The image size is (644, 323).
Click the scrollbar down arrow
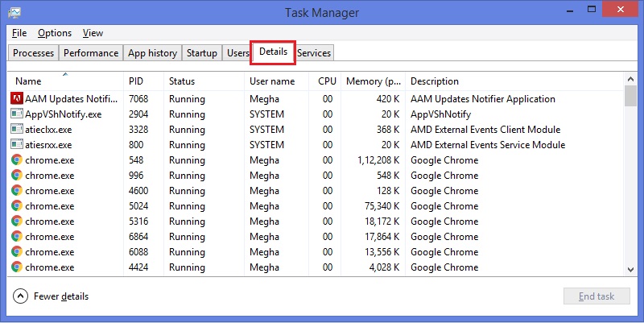point(630,270)
